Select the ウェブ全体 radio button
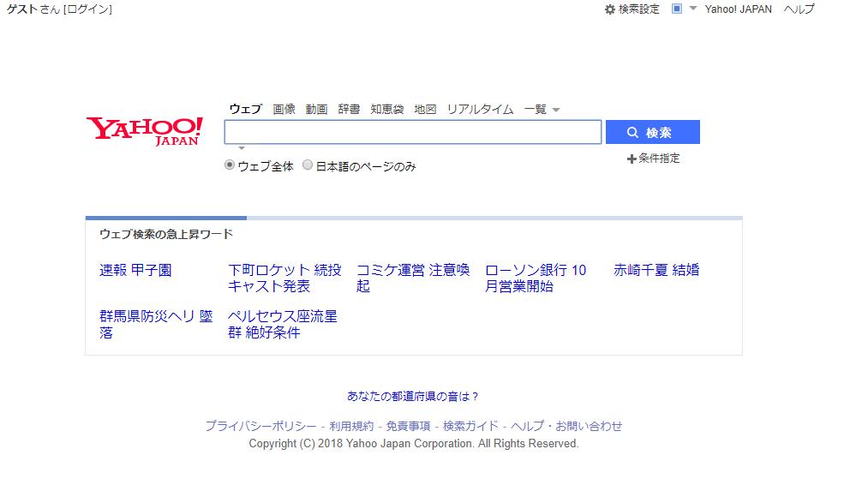 229,165
